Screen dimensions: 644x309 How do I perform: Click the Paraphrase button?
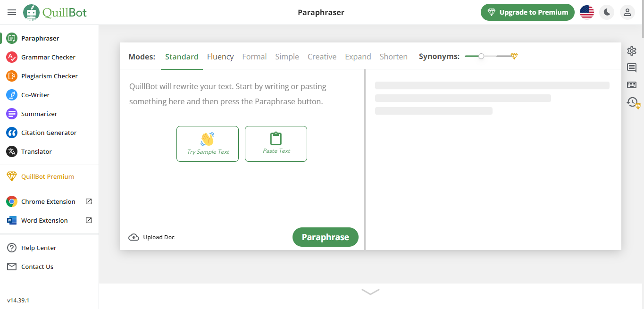(326, 237)
